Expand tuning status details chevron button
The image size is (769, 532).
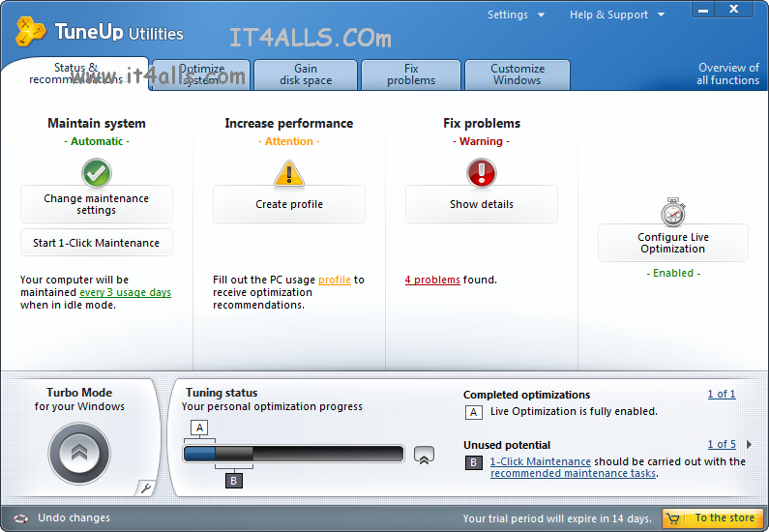pos(424,455)
